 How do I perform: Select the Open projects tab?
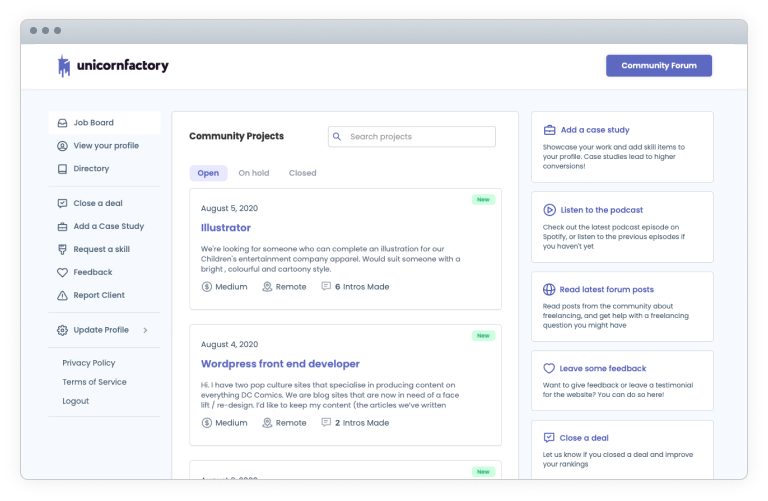(x=208, y=173)
